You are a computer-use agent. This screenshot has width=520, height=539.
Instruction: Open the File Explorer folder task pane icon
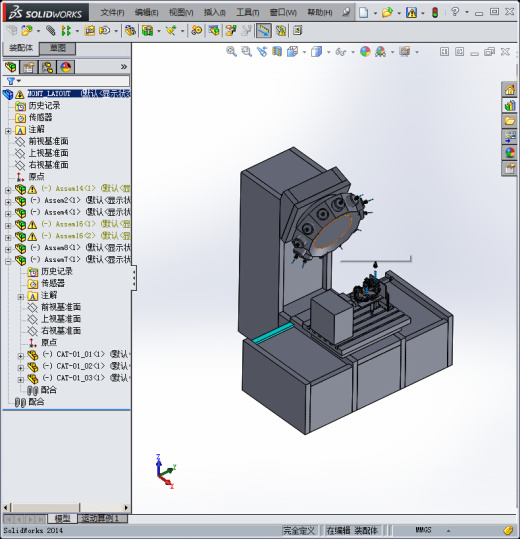tap(510, 121)
